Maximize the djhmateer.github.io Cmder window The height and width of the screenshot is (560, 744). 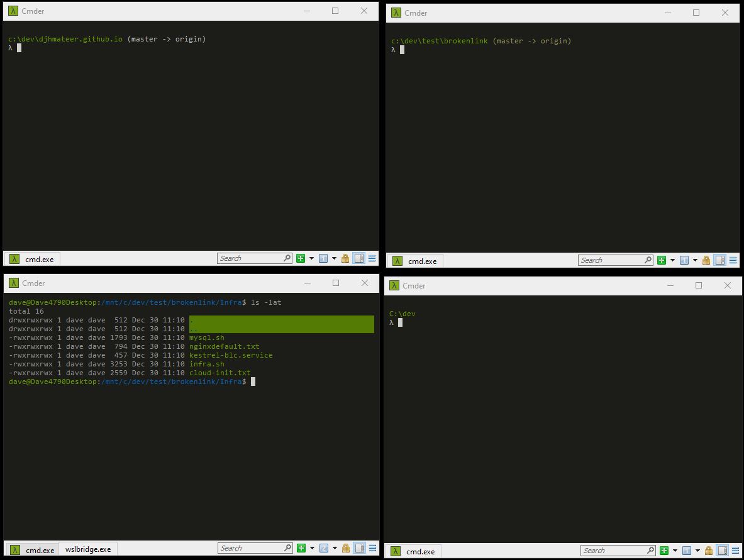point(335,11)
